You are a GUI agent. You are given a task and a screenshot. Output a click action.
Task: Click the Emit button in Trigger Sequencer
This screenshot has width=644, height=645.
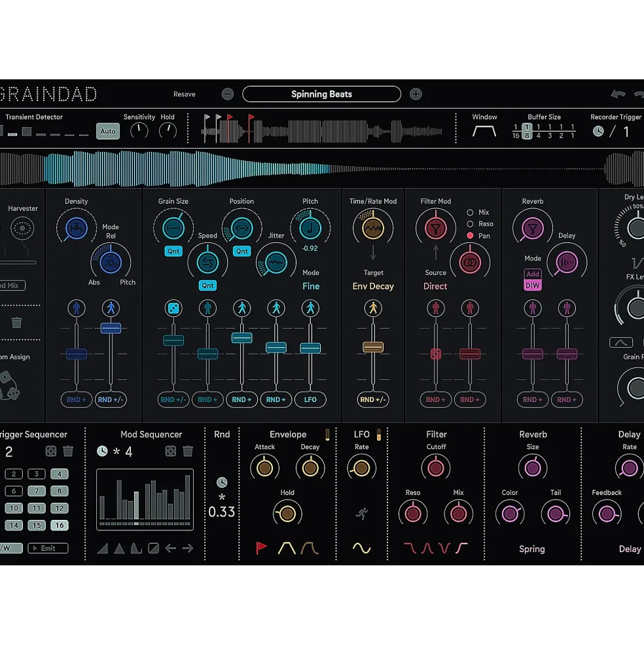(48, 548)
